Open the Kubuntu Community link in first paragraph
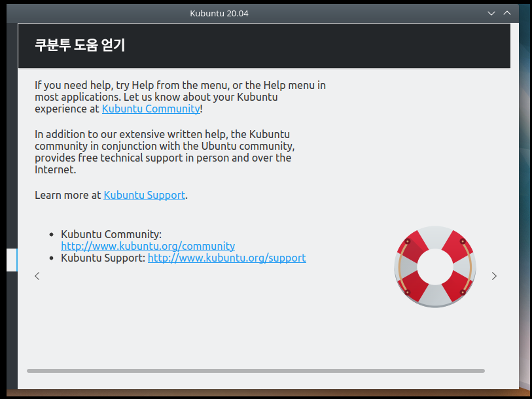The image size is (532, 399). pyautogui.click(x=151, y=109)
